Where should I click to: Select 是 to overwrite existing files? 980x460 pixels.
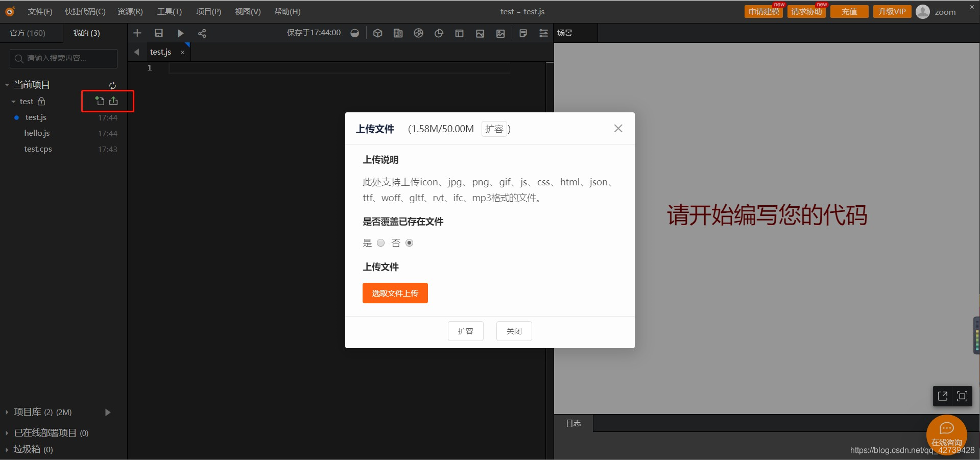pyautogui.click(x=380, y=243)
